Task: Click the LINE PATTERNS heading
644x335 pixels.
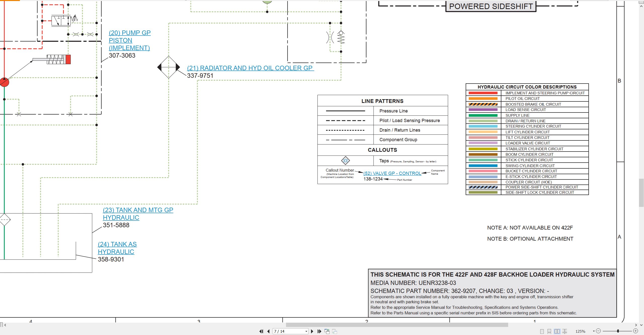Action: tap(382, 101)
